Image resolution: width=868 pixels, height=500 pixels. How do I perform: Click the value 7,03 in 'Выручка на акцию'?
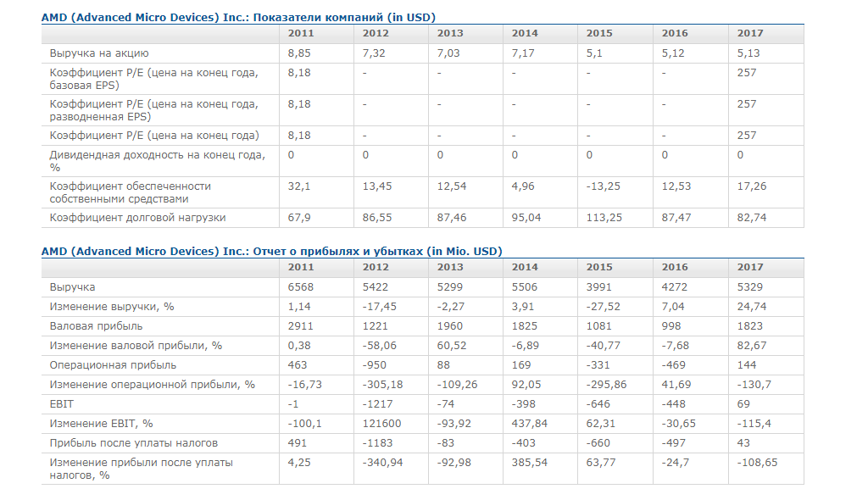point(448,53)
